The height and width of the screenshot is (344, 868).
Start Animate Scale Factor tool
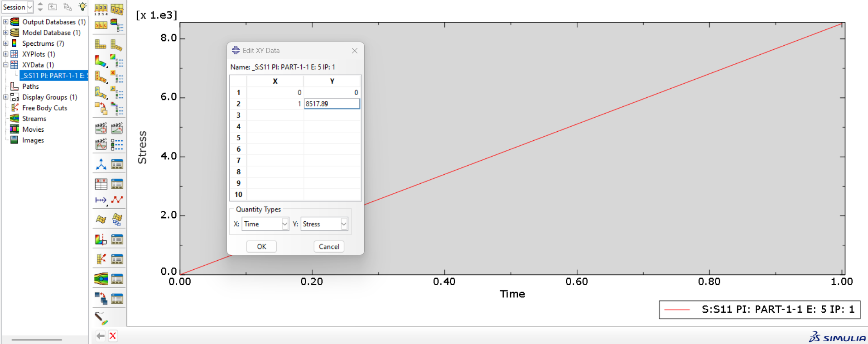(x=101, y=129)
